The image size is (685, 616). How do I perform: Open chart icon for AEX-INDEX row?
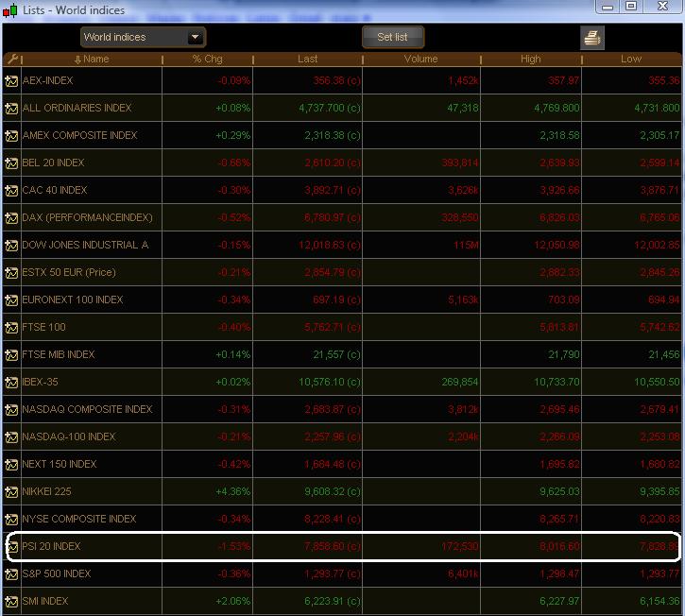(11, 81)
